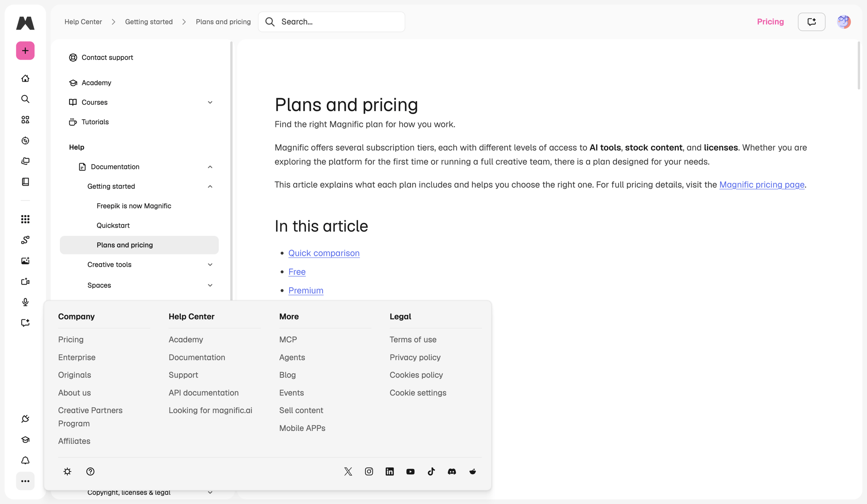
Task: Open the book icon in the sidebar
Action: tap(25, 182)
